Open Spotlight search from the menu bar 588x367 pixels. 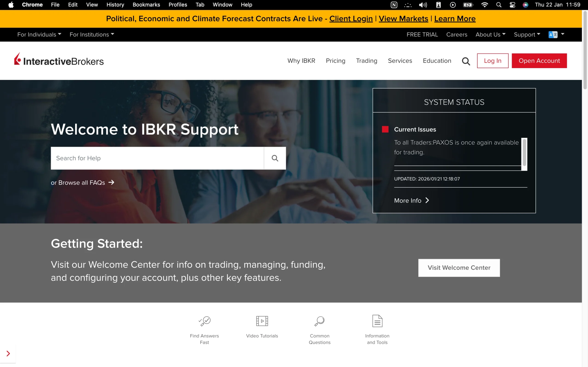pos(499,5)
